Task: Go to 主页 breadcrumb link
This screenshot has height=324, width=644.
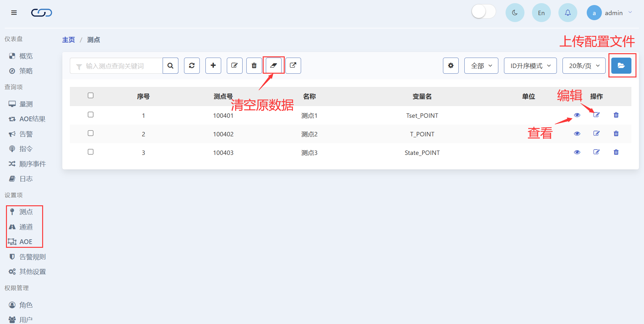Action: tap(69, 40)
